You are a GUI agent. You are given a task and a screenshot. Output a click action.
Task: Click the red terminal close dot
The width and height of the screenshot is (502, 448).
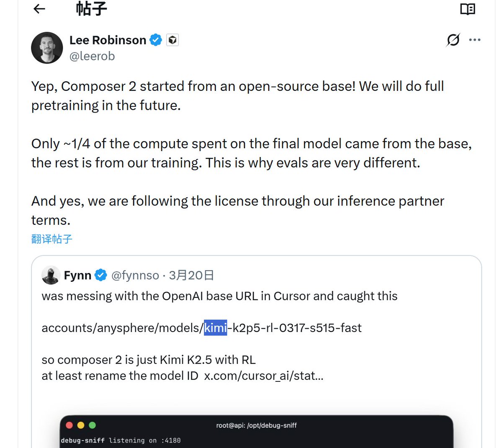pos(70,425)
